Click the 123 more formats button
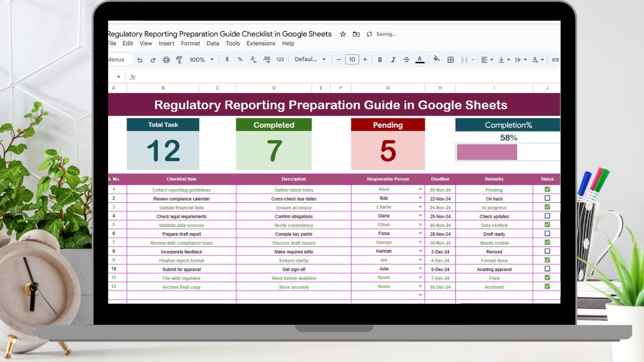 280,59
